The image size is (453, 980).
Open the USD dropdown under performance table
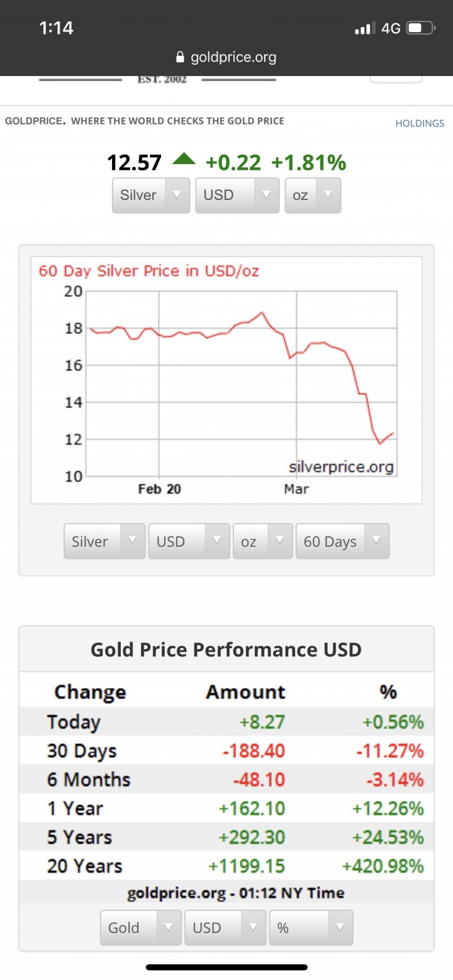[x=225, y=928]
